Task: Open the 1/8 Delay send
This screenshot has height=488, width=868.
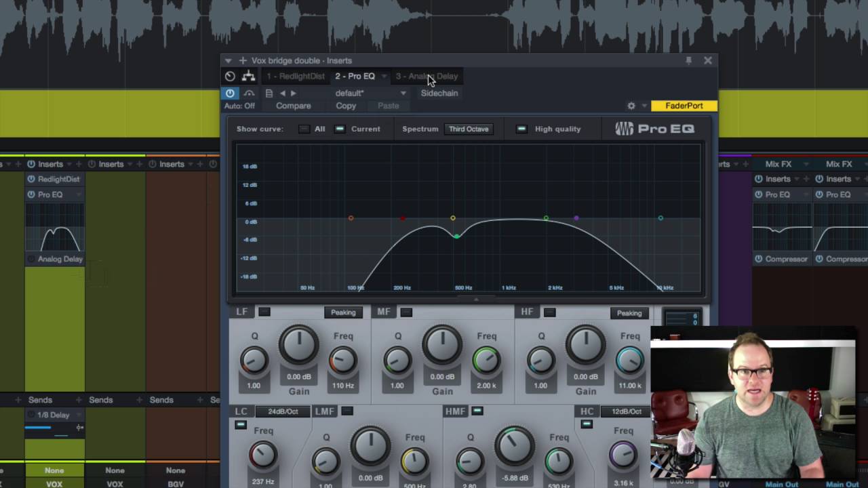Action: pyautogui.click(x=55, y=415)
